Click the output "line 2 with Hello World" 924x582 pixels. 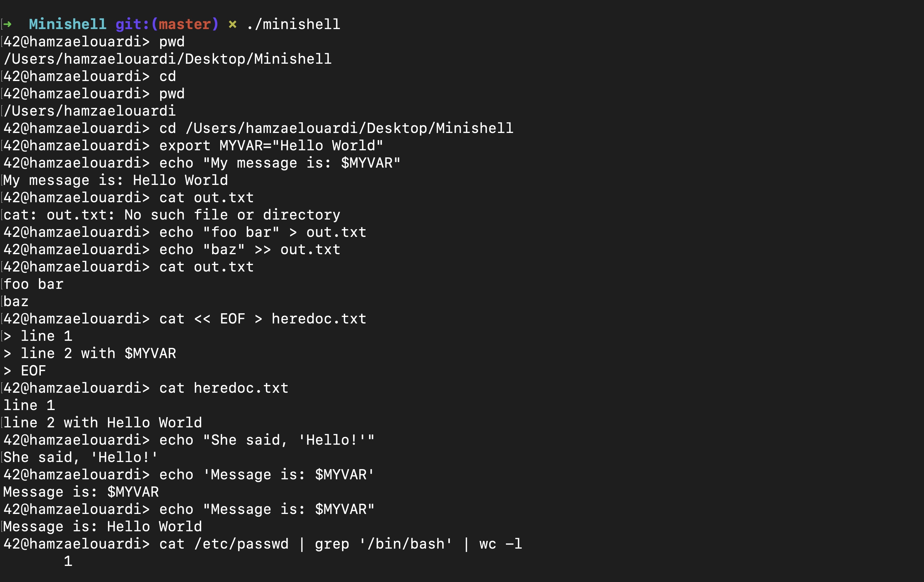[102, 423]
